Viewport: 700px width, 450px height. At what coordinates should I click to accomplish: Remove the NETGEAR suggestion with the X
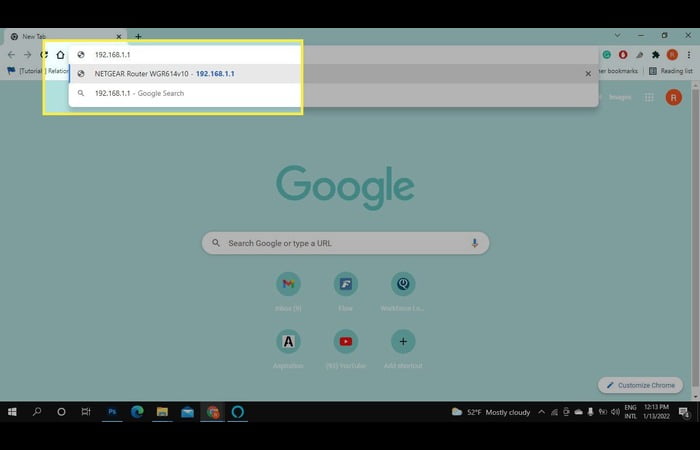(x=588, y=74)
